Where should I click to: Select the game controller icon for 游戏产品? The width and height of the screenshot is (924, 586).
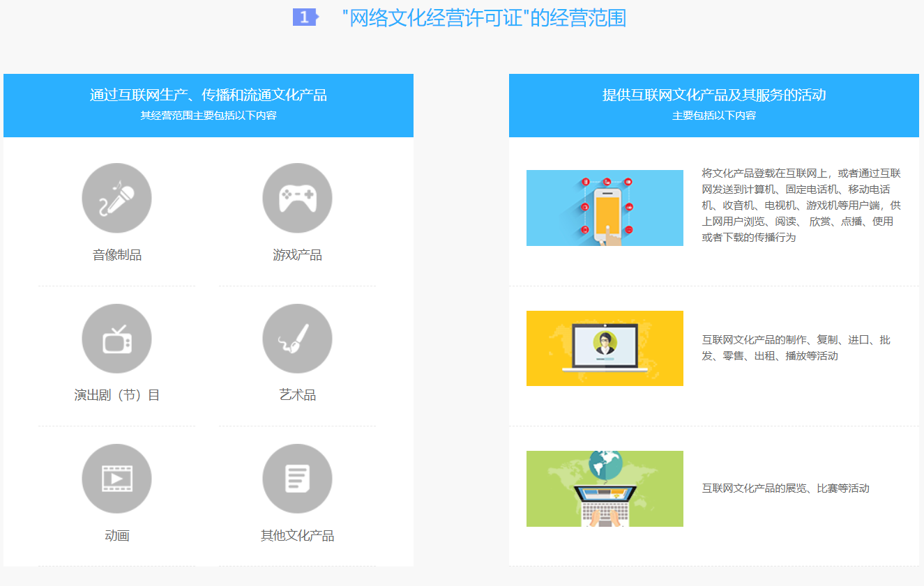point(297,198)
